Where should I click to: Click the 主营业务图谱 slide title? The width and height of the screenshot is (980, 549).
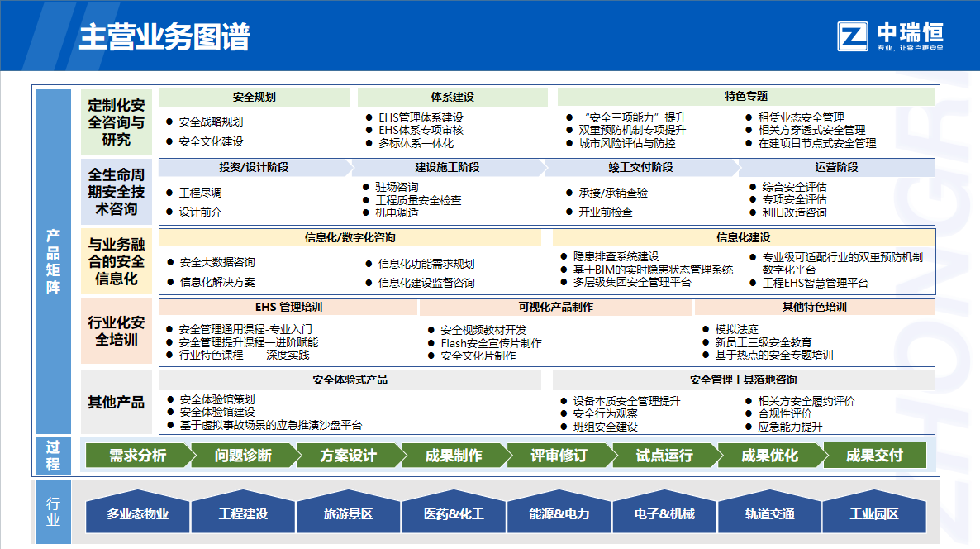point(164,37)
